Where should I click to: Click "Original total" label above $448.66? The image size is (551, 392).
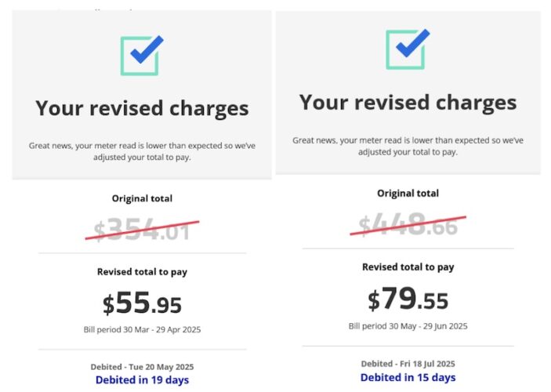coord(408,194)
